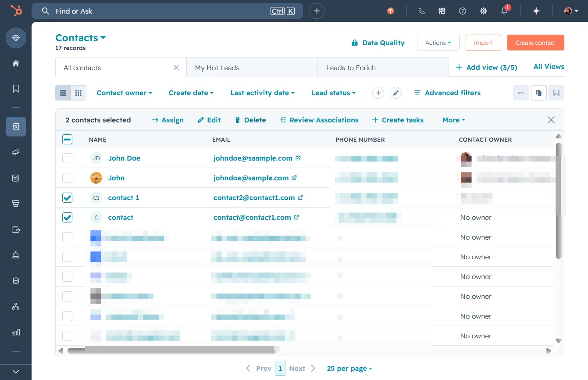Click Delete in the bulk action bar
The height and width of the screenshot is (380, 588).
(x=250, y=120)
